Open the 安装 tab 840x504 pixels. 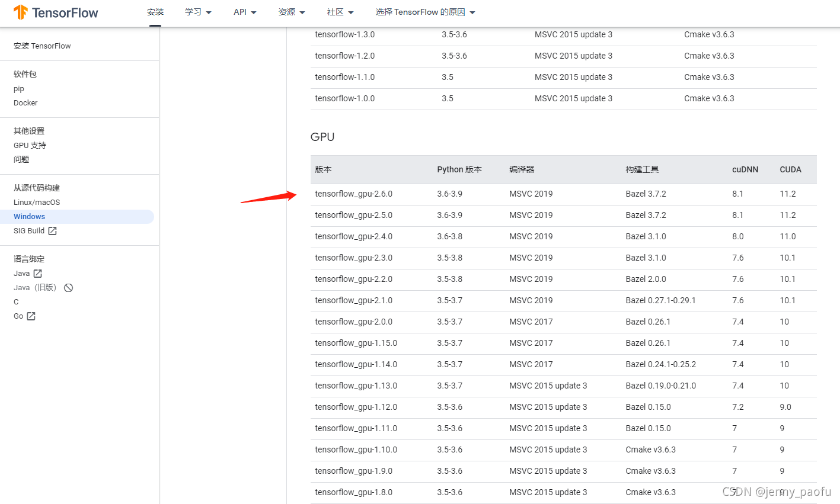point(155,12)
